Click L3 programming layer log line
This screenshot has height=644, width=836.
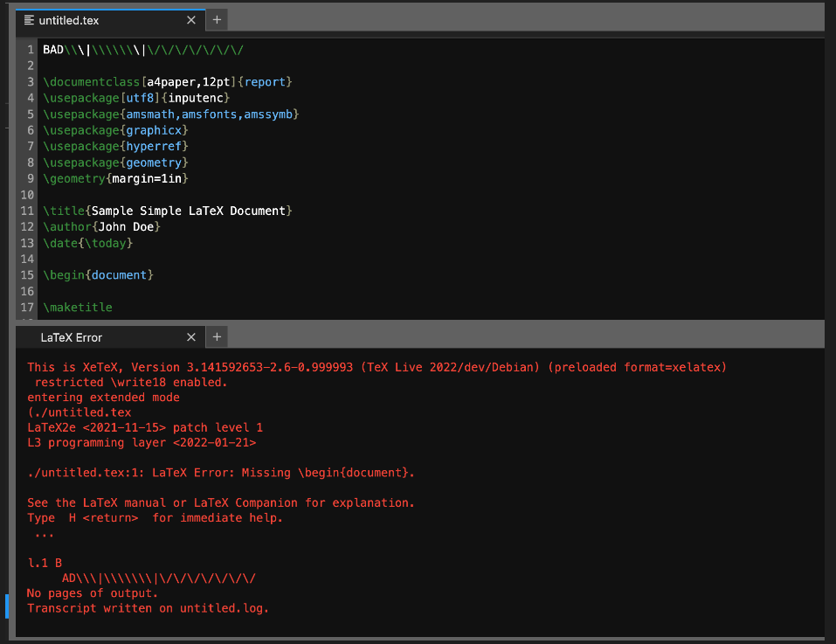pos(142,442)
